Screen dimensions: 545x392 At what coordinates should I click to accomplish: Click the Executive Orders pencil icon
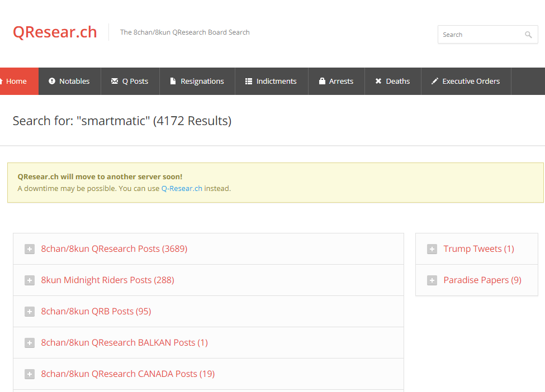434,81
